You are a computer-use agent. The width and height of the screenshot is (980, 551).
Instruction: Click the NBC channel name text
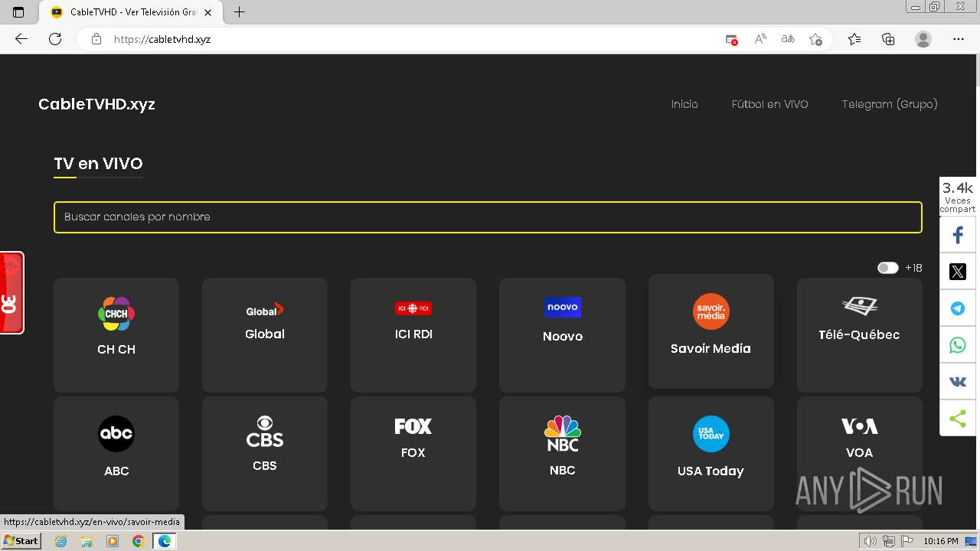[562, 470]
